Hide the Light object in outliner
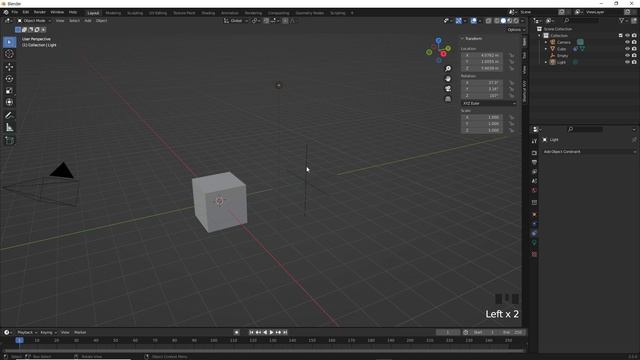 627,62
